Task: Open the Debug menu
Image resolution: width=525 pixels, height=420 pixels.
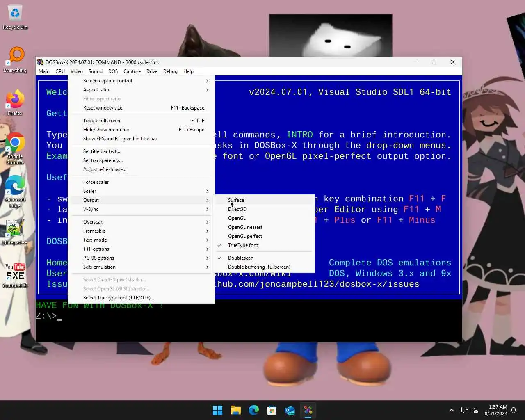Action: click(x=170, y=71)
